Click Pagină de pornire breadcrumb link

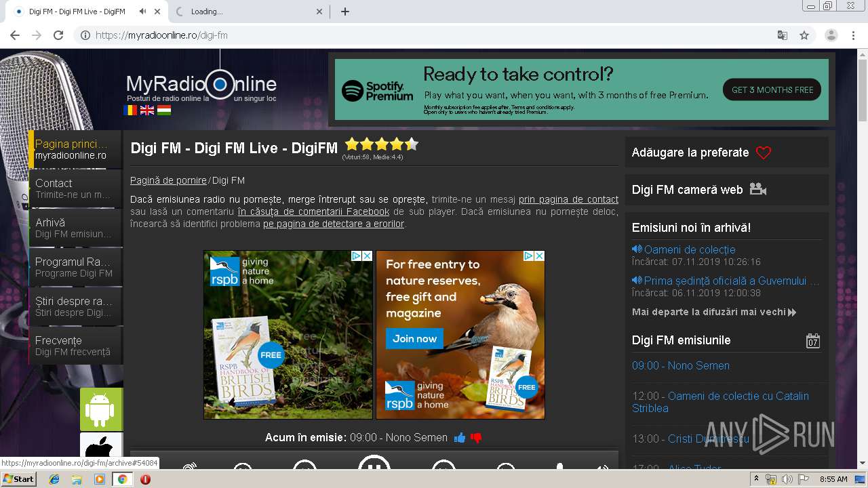[168, 180]
